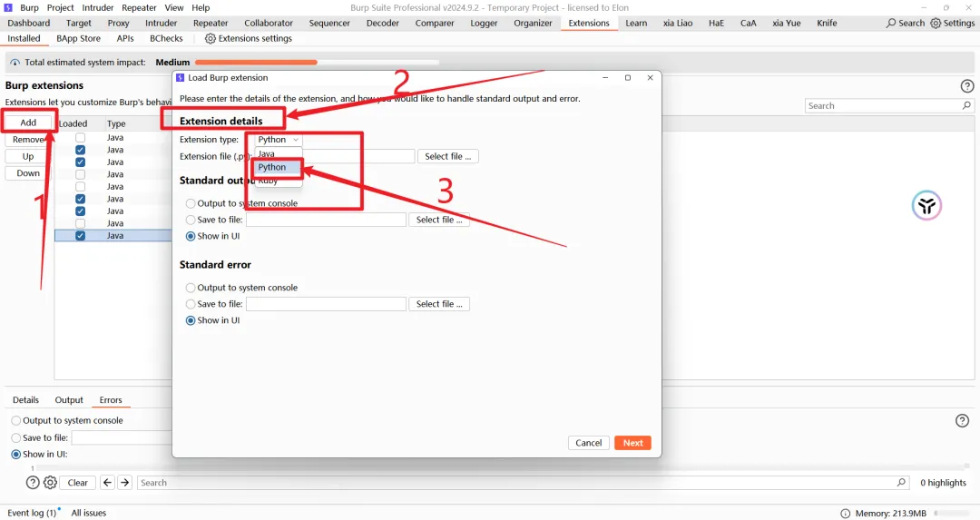Click the Search magnifier icon beside Settings
Screen dimensions: 980x520
click(x=891, y=23)
